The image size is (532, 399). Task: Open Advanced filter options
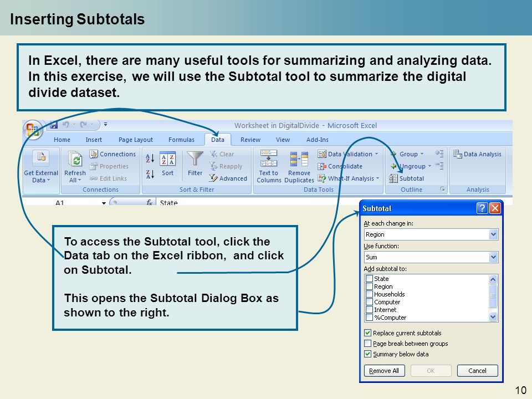coord(228,178)
